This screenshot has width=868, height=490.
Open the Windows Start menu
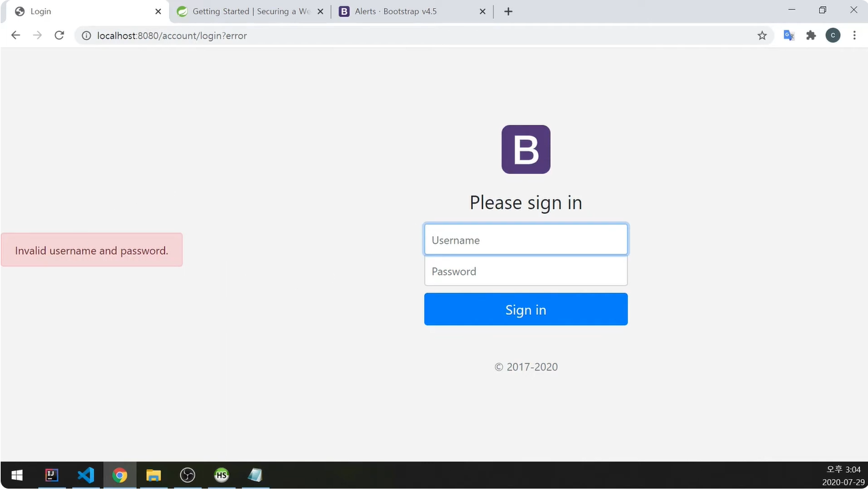(17, 475)
